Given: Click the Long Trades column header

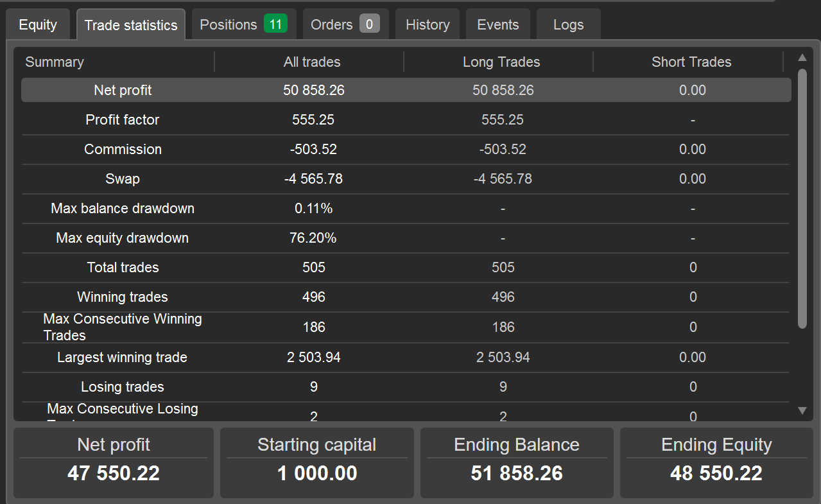Looking at the screenshot, I should [501, 62].
